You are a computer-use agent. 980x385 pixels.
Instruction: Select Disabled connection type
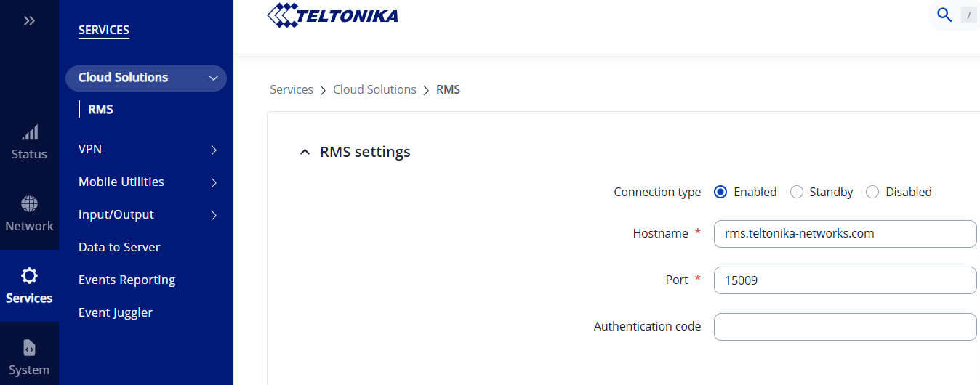[x=872, y=192]
